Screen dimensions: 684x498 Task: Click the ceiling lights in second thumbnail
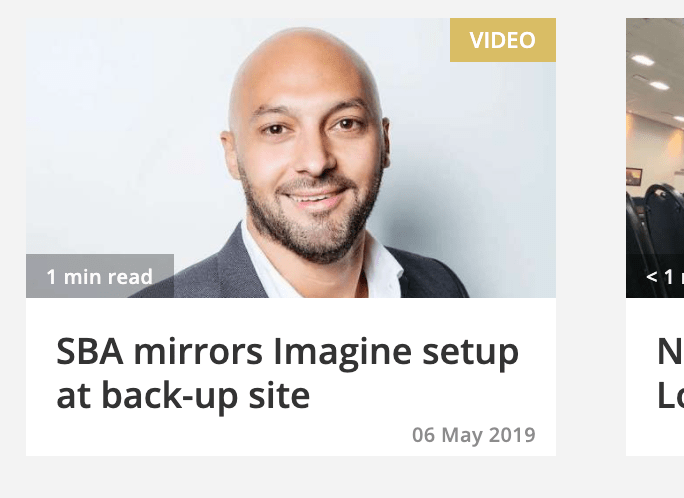click(652, 72)
